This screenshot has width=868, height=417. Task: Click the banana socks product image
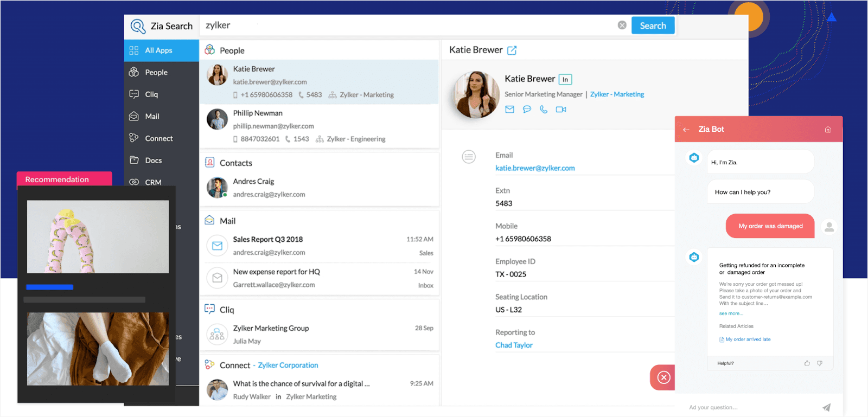98,236
